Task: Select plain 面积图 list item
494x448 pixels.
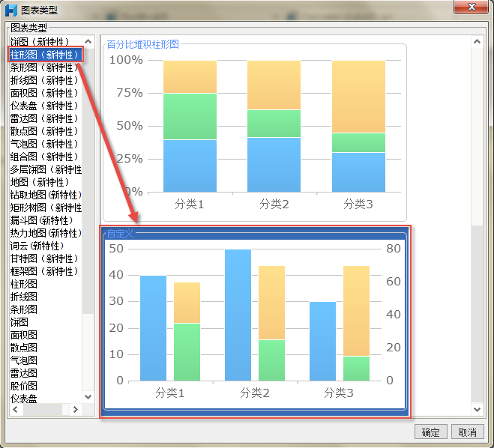Action: (x=24, y=336)
